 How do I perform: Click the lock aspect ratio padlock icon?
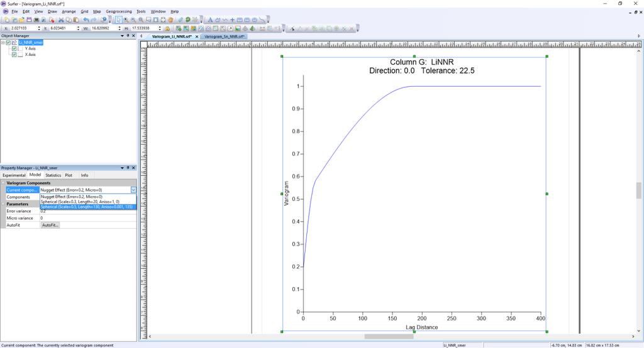pyautogui.click(x=167, y=28)
